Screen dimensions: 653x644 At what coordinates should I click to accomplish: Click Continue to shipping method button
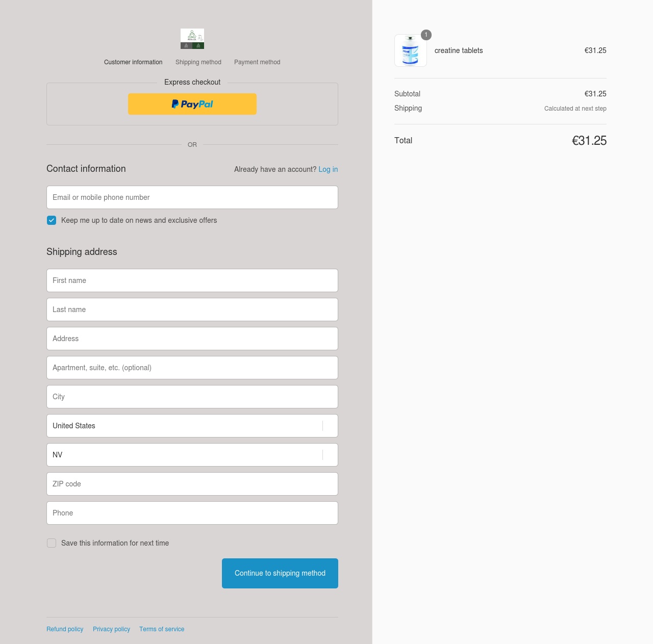click(x=280, y=573)
